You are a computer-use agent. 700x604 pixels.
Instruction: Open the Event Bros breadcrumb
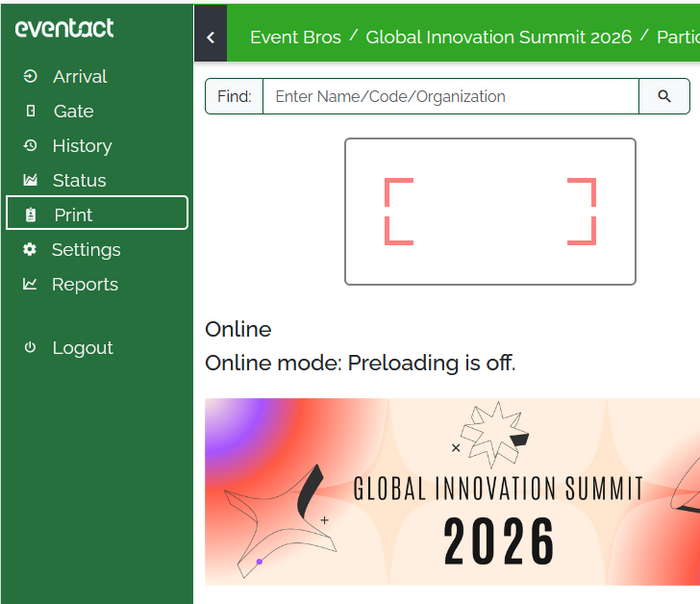[x=295, y=38]
